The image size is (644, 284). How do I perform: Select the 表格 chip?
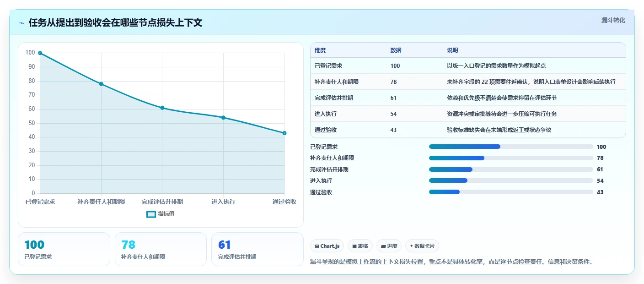click(x=360, y=246)
